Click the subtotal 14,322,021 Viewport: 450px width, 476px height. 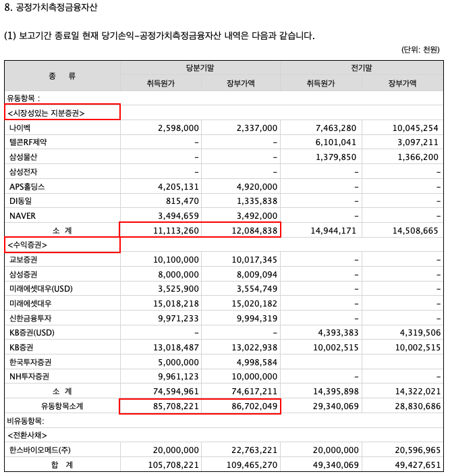[418, 392]
